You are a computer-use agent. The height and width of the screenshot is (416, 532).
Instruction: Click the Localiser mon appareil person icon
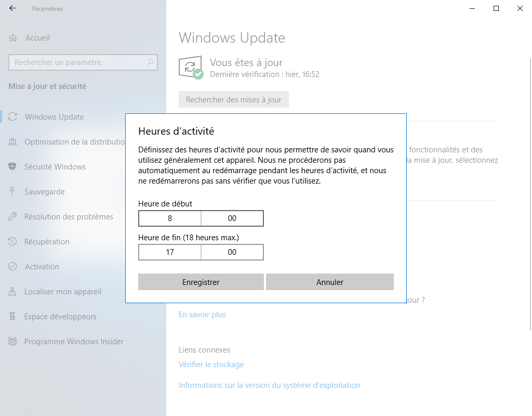click(12, 291)
